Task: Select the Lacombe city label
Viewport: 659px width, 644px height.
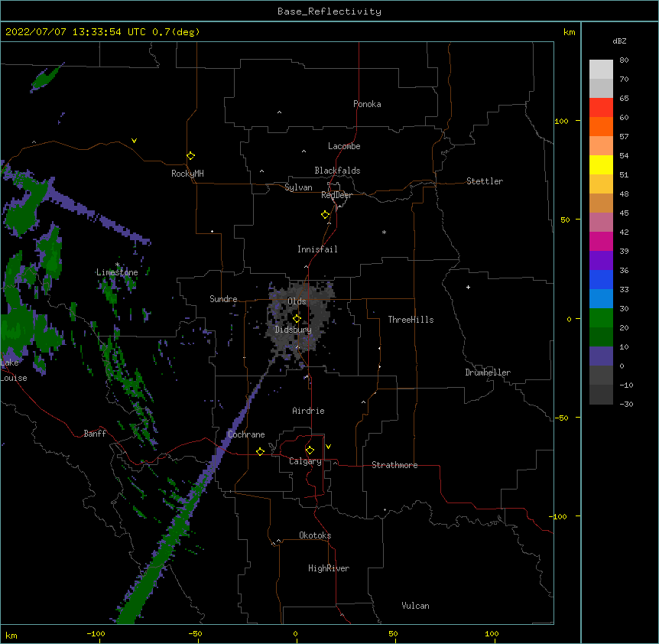Action: pyautogui.click(x=344, y=146)
